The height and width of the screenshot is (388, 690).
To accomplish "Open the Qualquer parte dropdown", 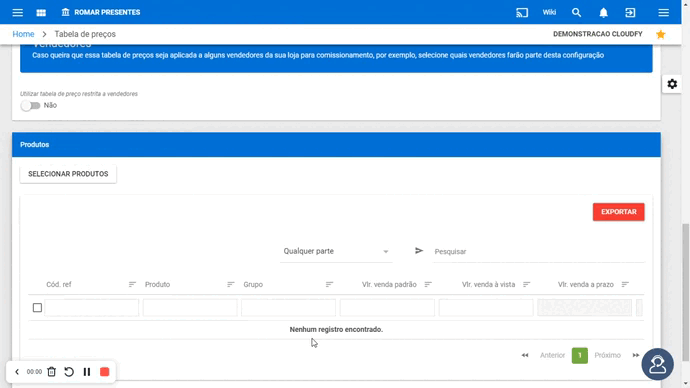I will (336, 251).
